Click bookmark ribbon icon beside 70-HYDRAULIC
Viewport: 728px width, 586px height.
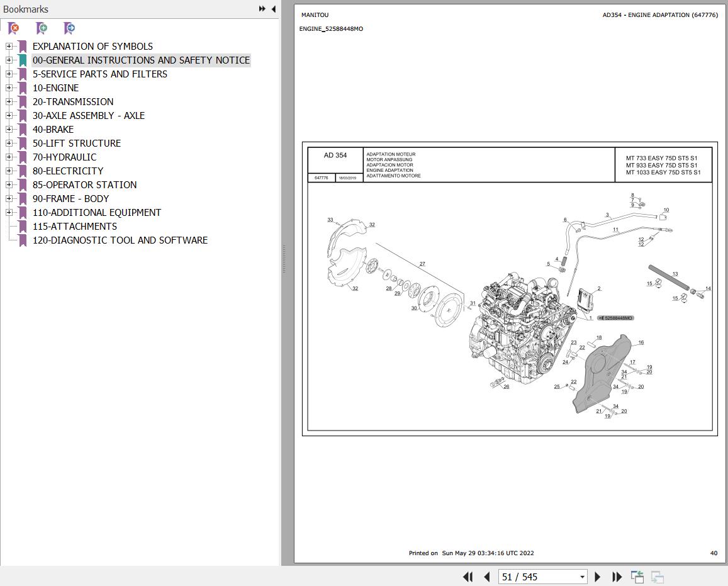point(22,157)
